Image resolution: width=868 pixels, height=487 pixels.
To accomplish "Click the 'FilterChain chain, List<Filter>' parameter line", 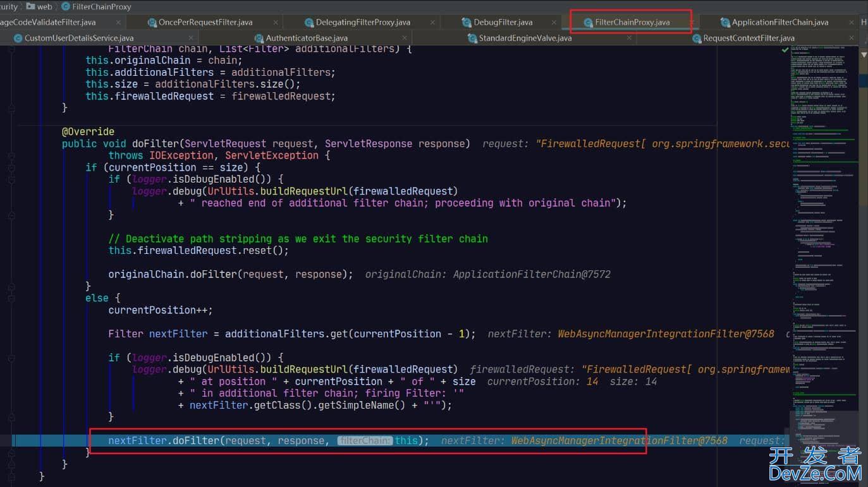I will click(260, 49).
